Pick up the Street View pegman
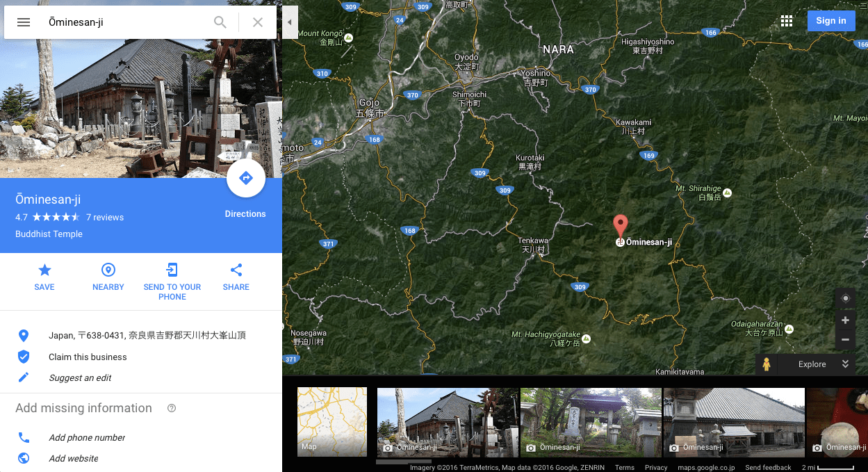 (767, 364)
